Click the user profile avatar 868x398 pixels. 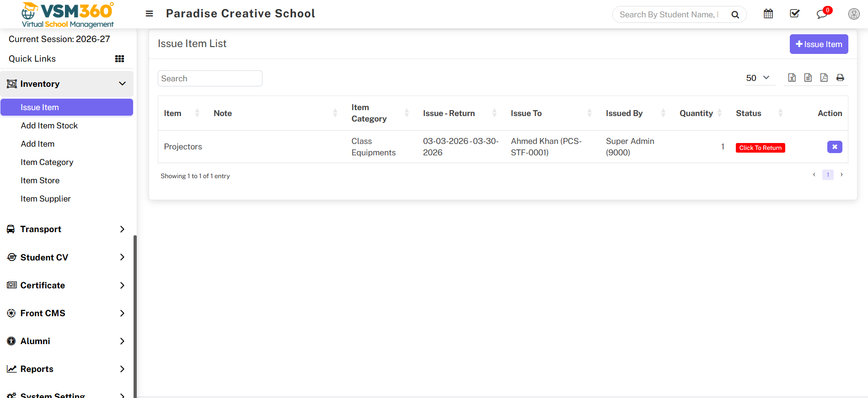pos(853,14)
